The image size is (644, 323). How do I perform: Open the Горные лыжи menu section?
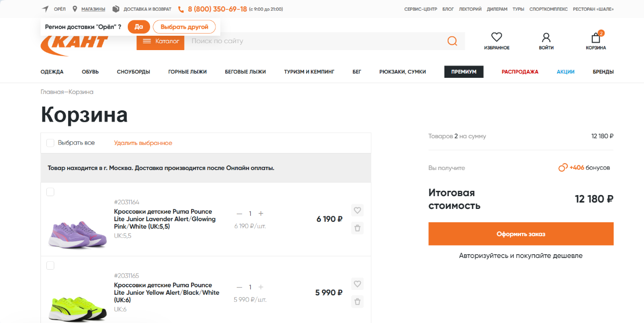(187, 72)
